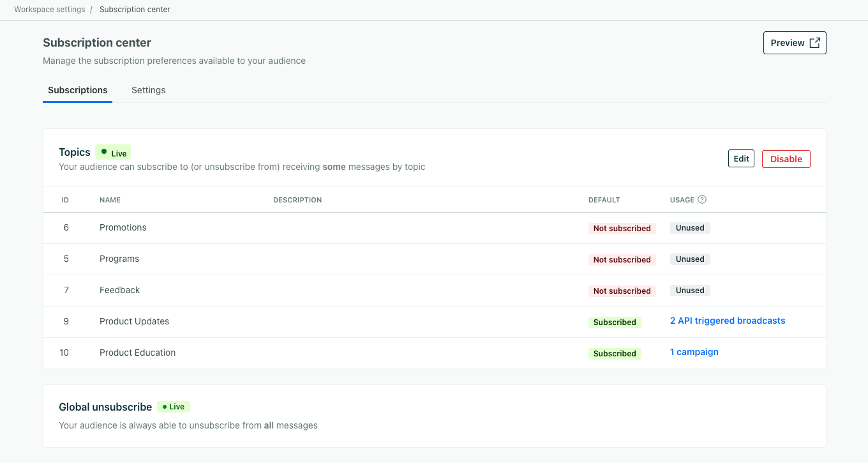Screen dimensions: 868x463
Task: Click the Subscribed badge for Product Updates
Action: (615, 322)
